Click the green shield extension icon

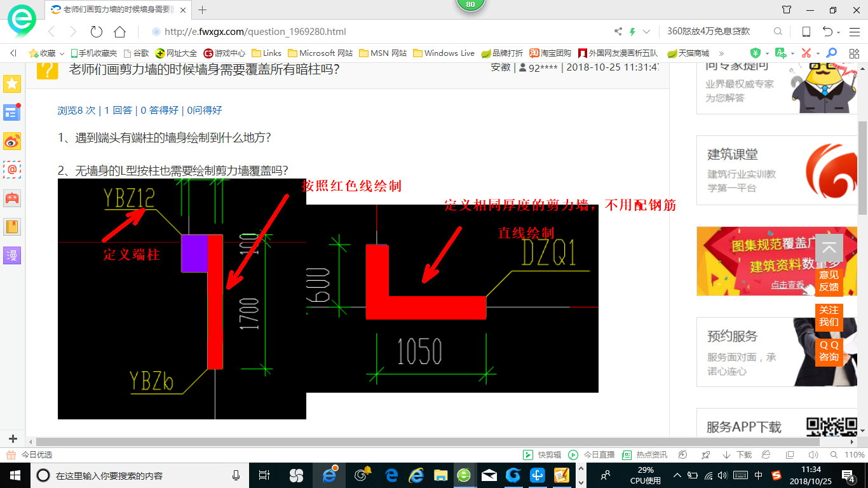(756, 53)
